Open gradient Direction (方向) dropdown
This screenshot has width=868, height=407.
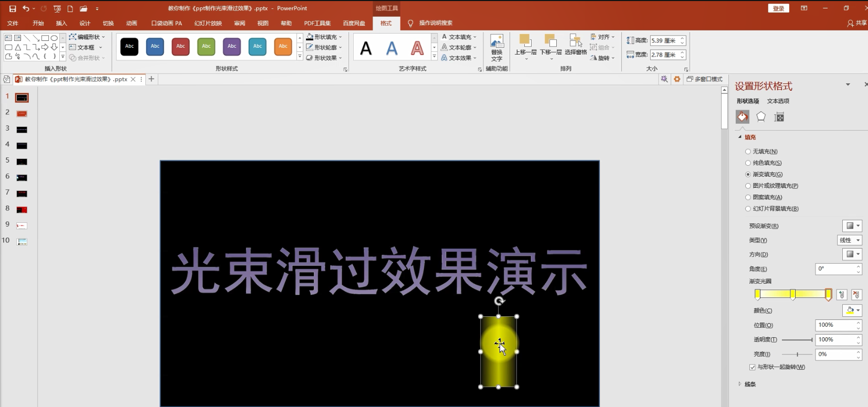tap(852, 254)
